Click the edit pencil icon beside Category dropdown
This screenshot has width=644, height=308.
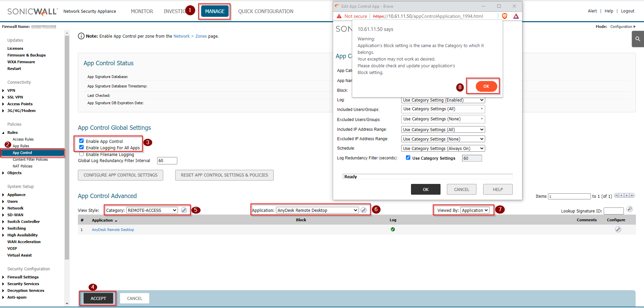coord(184,210)
